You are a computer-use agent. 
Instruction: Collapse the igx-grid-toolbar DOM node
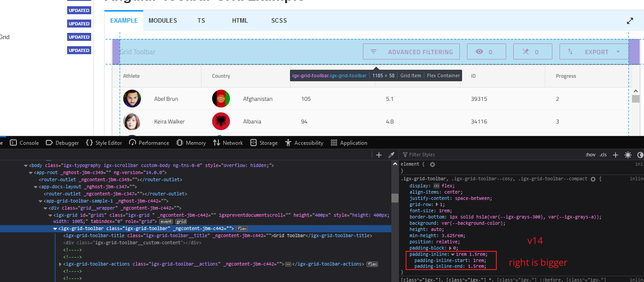coord(56,228)
